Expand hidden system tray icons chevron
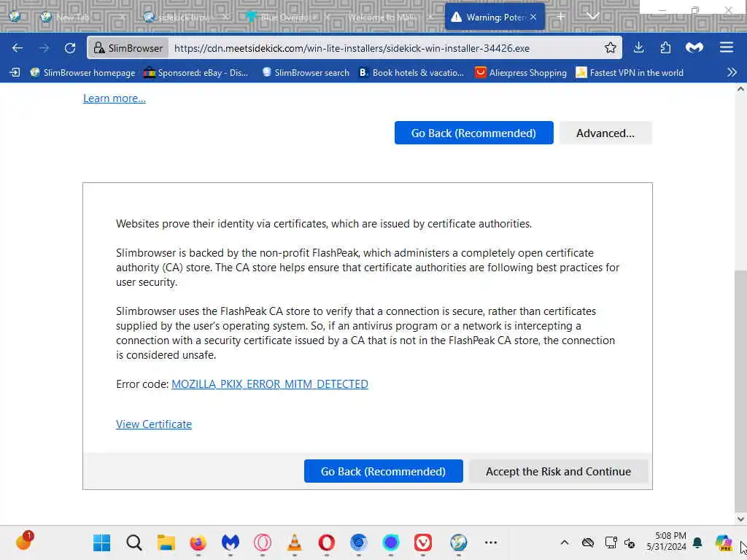This screenshot has height=560, width=747. [x=564, y=542]
